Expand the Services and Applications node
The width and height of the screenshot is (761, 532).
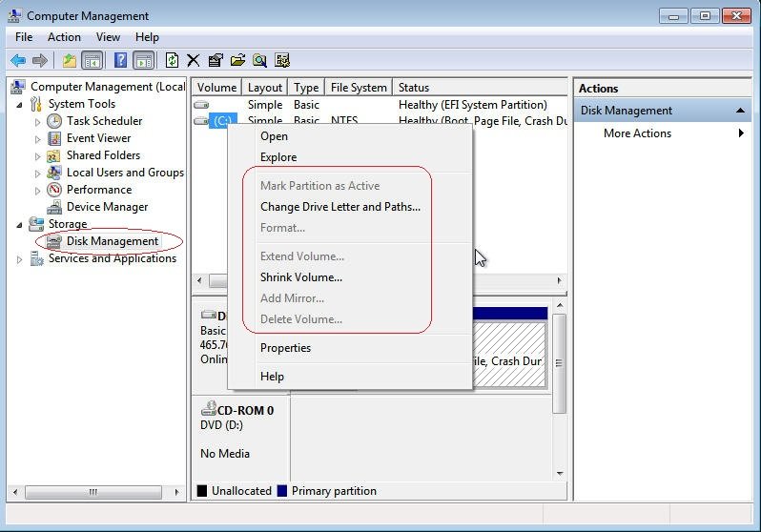click(x=19, y=259)
